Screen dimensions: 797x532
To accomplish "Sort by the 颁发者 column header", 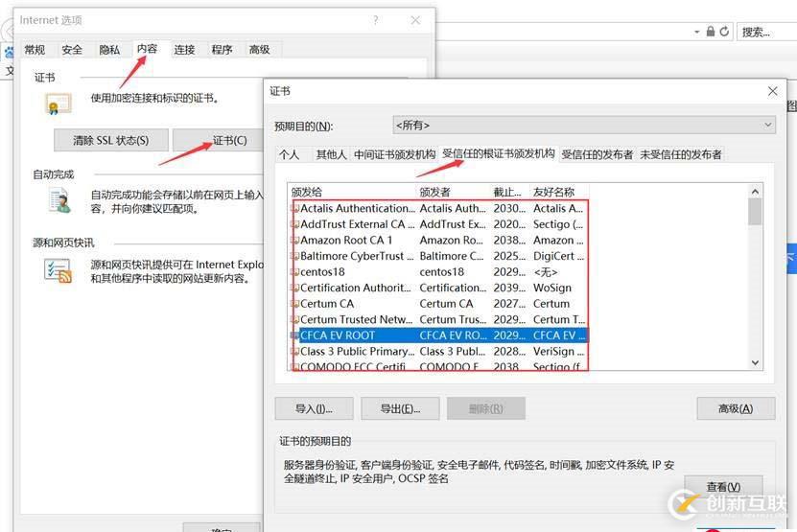I will click(454, 192).
